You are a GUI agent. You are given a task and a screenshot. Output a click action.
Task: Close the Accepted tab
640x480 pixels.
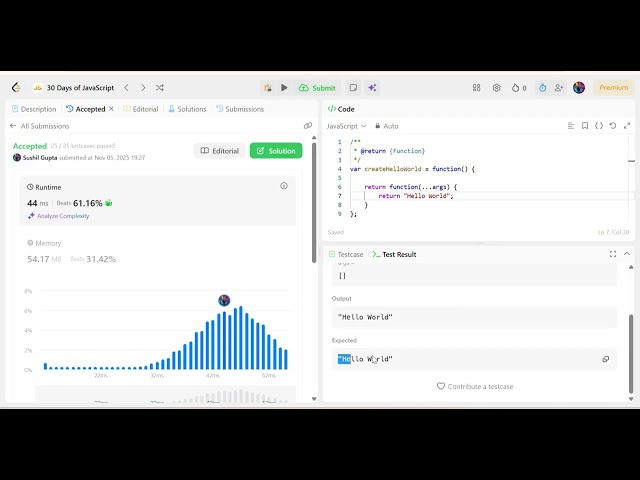pyautogui.click(x=111, y=109)
